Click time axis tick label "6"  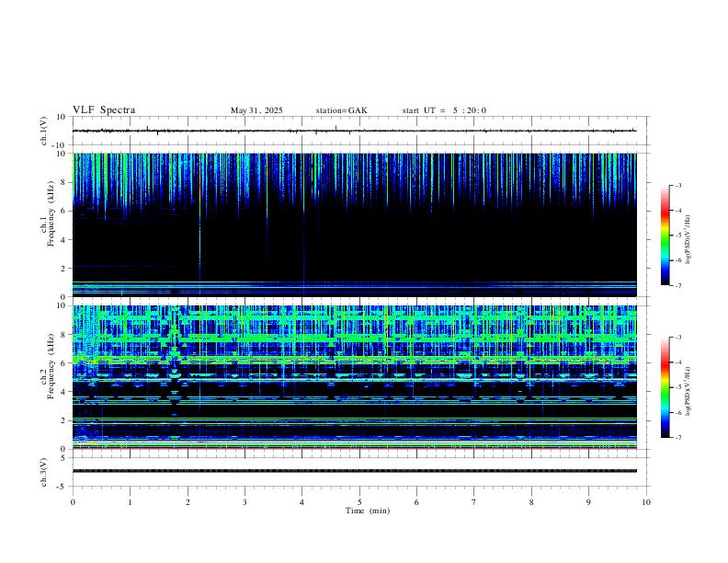(417, 502)
